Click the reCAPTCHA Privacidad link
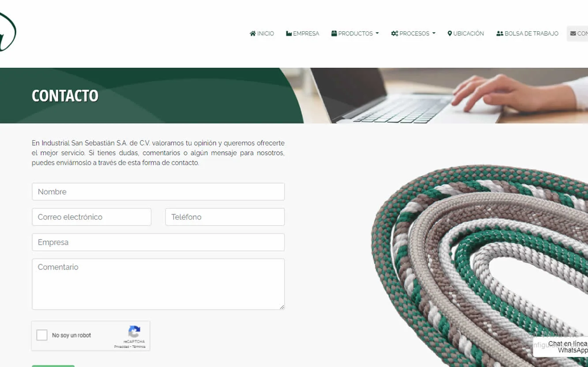Image resolution: width=588 pixels, height=367 pixels. pos(121,347)
